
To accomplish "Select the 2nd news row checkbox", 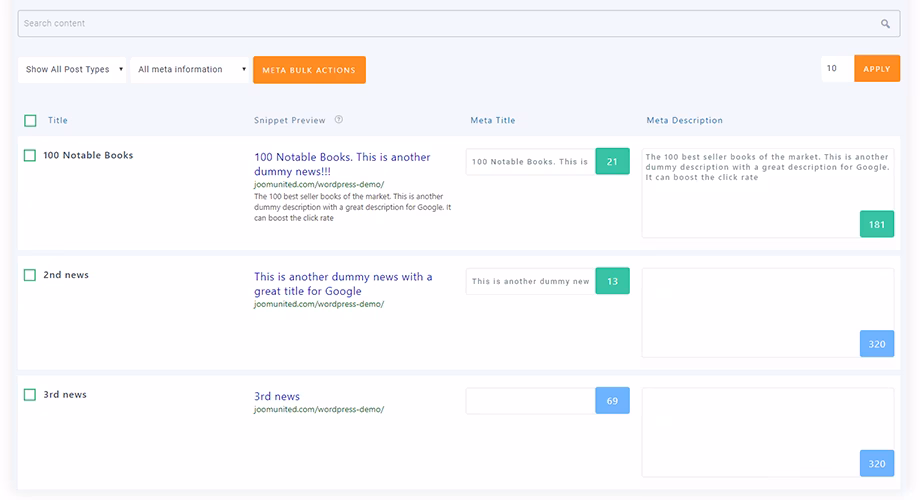I will click(x=30, y=275).
